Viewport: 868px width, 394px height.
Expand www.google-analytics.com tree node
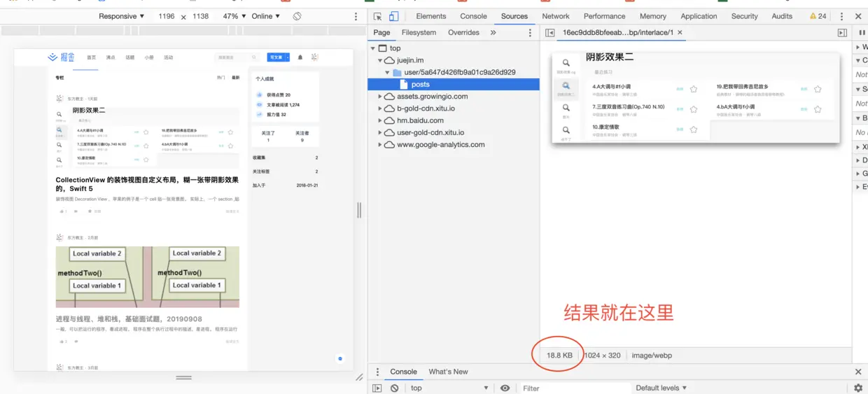click(x=380, y=145)
